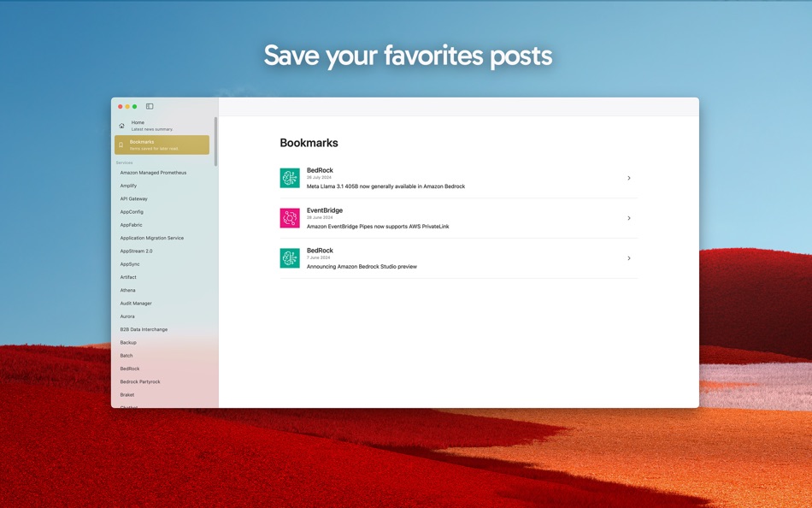Open the Bedrock Studio preview post chevron
The image size is (812, 508).
pos(629,258)
